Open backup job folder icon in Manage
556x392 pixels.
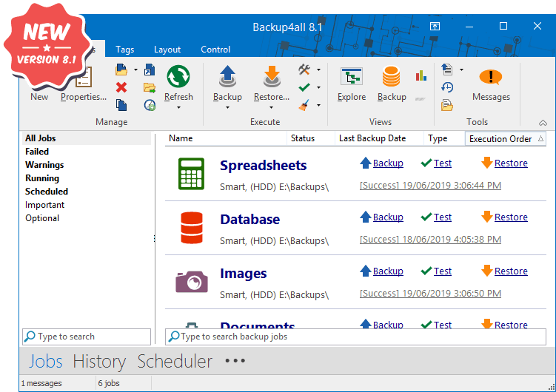121,70
